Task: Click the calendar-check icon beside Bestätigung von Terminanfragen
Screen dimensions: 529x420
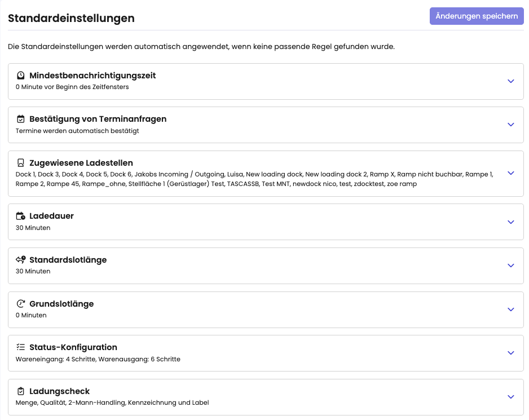Action: coord(21,119)
